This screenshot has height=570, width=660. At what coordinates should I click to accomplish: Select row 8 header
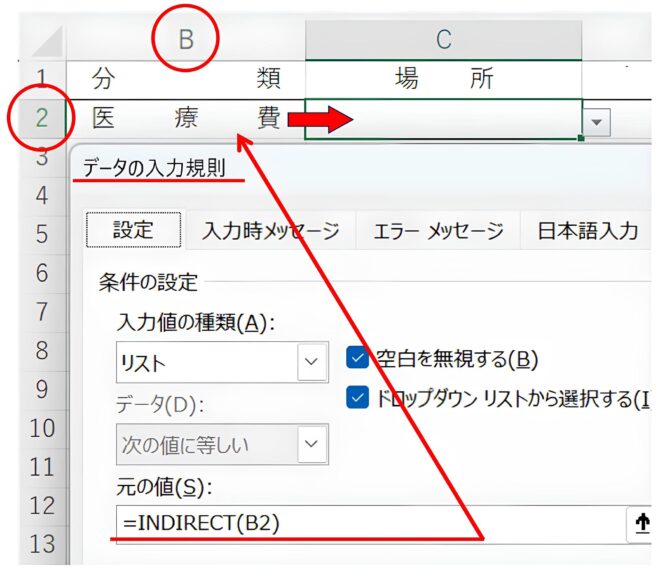pyautogui.click(x=42, y=351)
